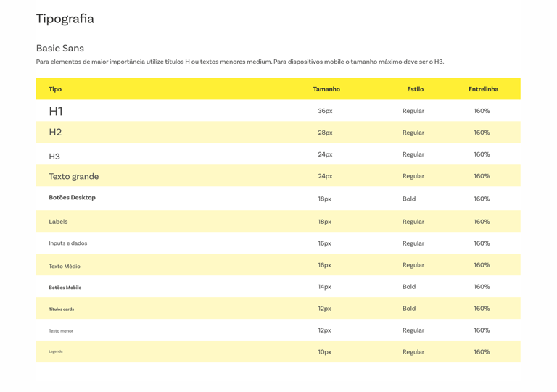Select the Basic Sans font heading
This screenshot has height=392, width=557.
coord(60,49)
